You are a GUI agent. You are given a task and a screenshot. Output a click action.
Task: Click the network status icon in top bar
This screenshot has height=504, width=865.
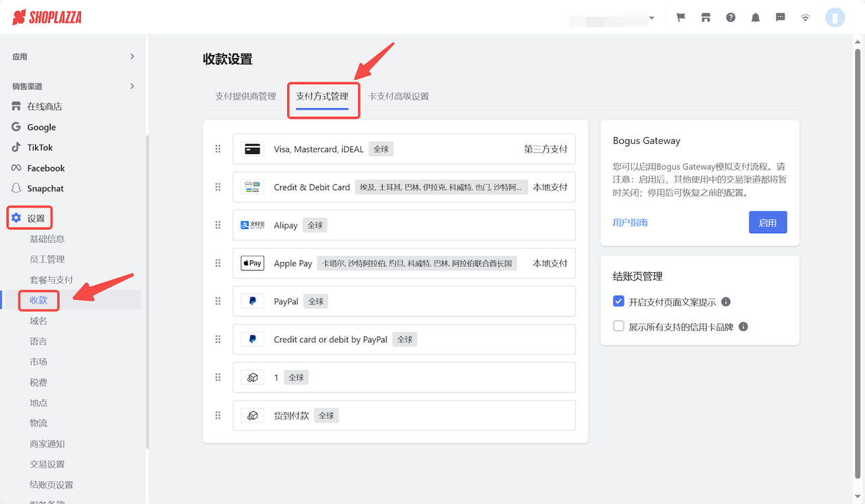coord(805,17)
